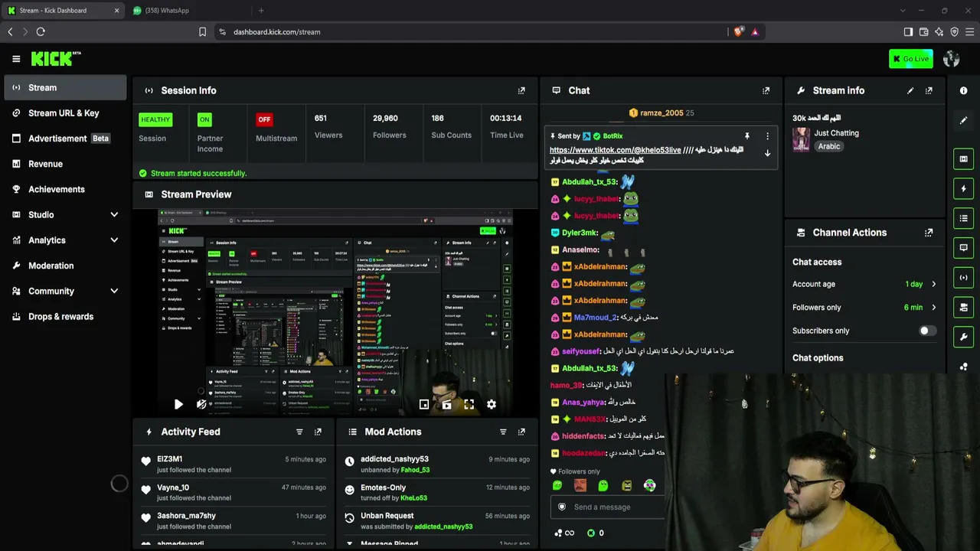
Task: Toggle the Chat widget icon in the right rail
Action: [x=964, y=248]
